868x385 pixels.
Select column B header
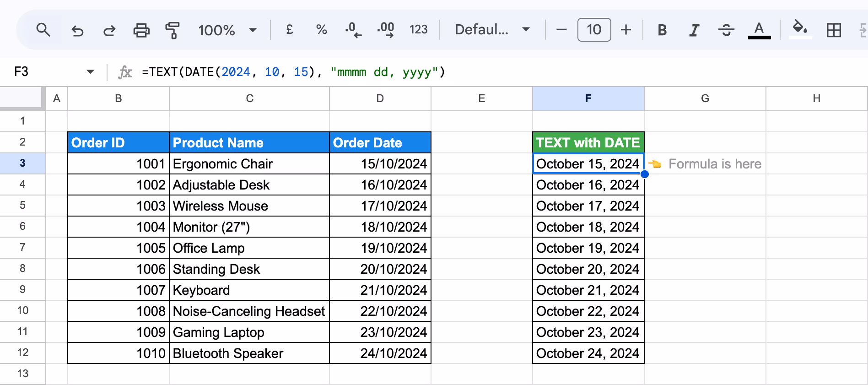(x=119, y=98)
